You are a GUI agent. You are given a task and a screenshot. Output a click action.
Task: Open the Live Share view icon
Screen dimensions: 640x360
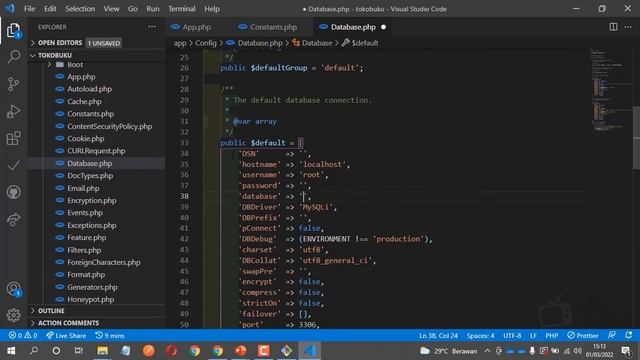tap(13, 220)
